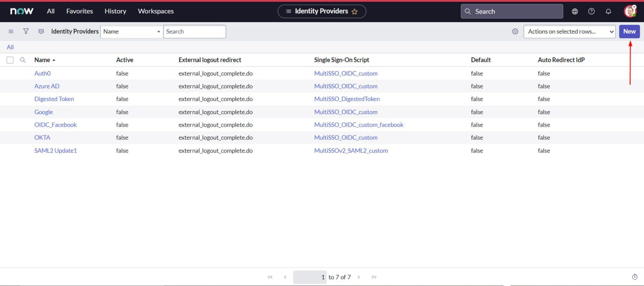
Task: Open the personalize list gear icon
Action: (x=515, y=31)
